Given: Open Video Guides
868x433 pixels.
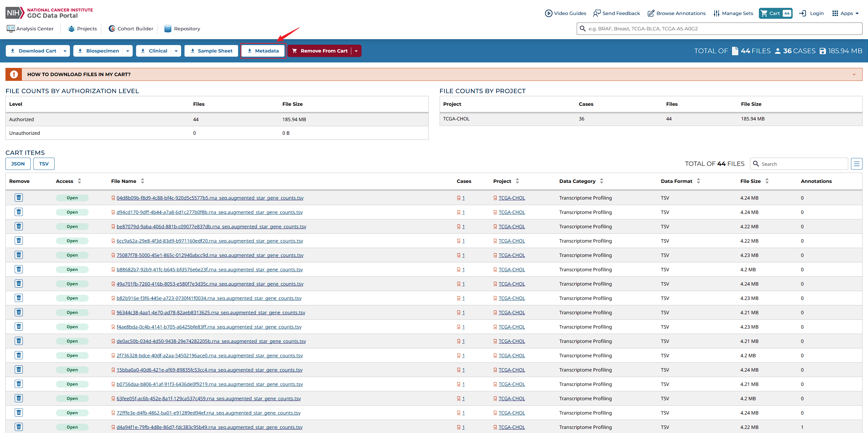Looking at the screenshot, I should pyautogui.click(x=565, y=13).
